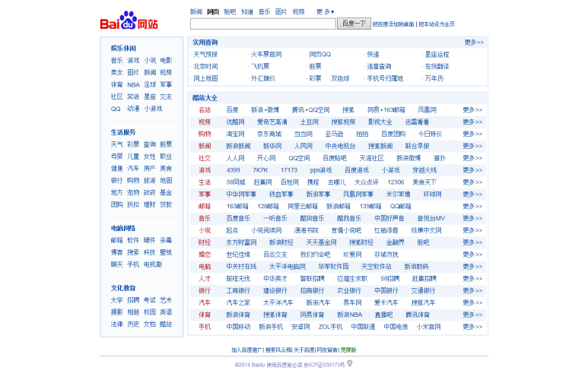Viewport: 588px width, 380px height.
Task: Click the 中关村在线 link
Action: click(x=241, y=267)
